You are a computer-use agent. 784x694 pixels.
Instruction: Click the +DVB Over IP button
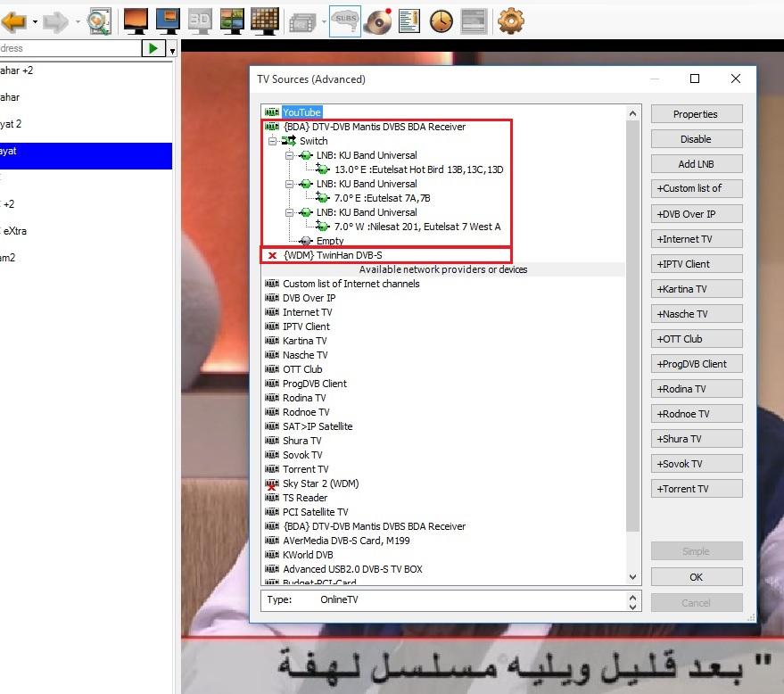696,214
